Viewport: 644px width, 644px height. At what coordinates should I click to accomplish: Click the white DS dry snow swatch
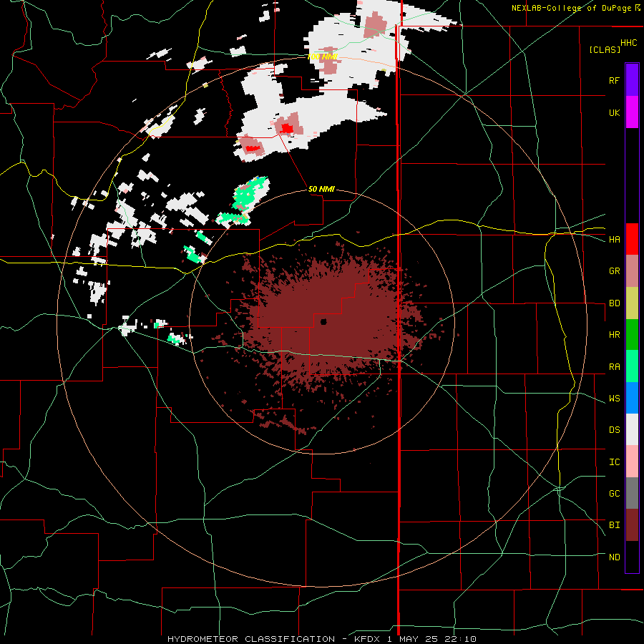pos(632,429)
